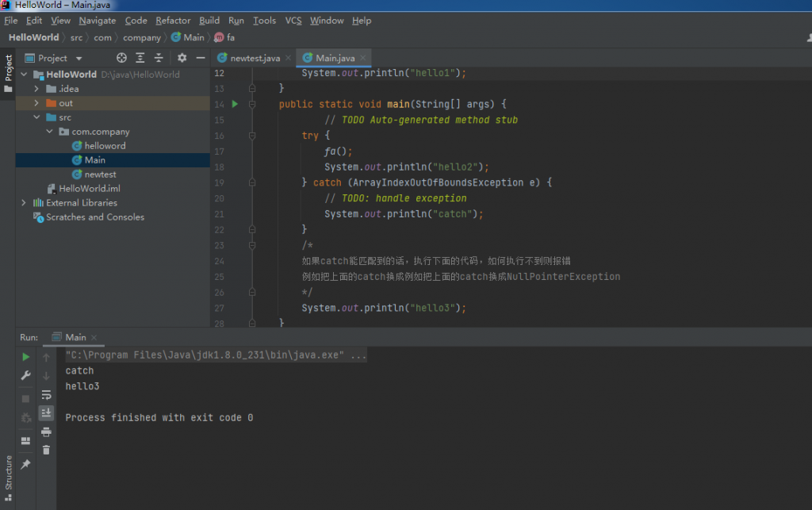Screen dimensions: 812x510
Task: Close the Main.java tab
Action: (x=363, y=58)
